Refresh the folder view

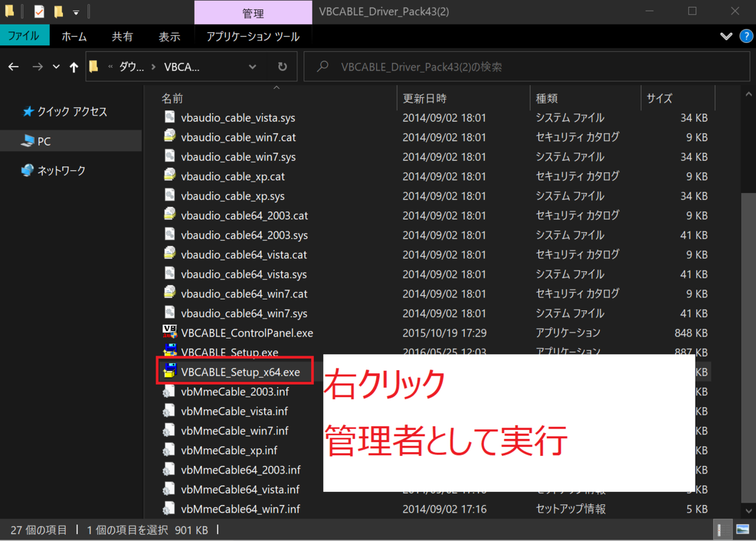(x=282, y=67)
